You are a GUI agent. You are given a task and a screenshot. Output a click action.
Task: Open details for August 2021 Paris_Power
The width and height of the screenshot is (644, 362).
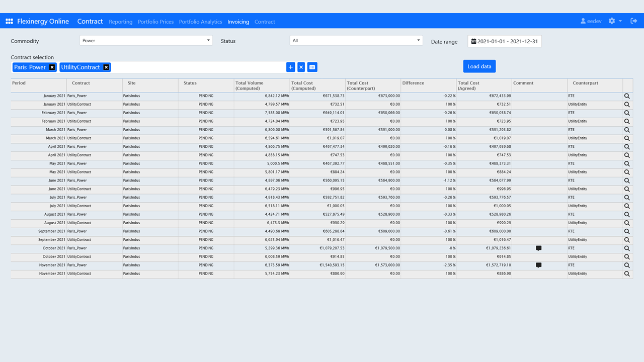tap(627, 215)
